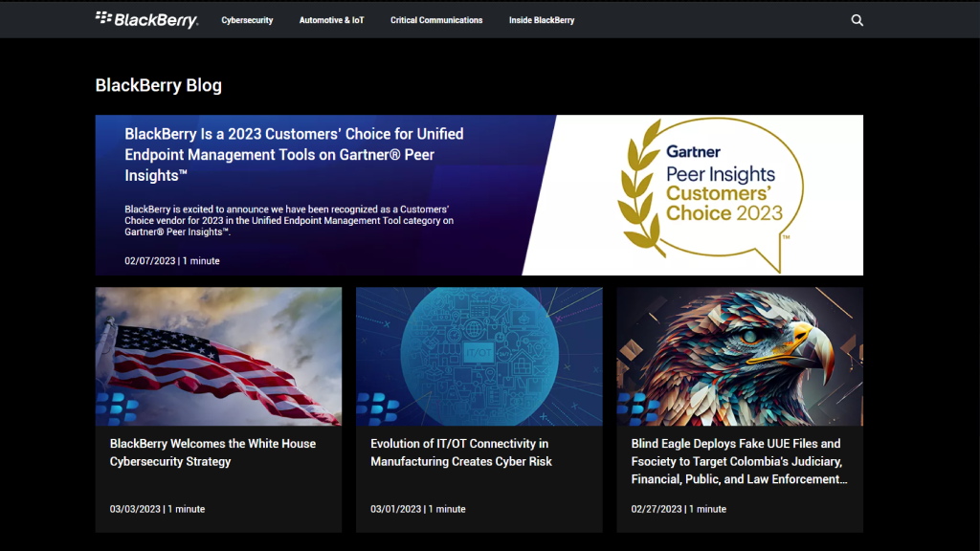Click the BlackBerry logo in header
The image size is (980, 551).
coord(146,19)
